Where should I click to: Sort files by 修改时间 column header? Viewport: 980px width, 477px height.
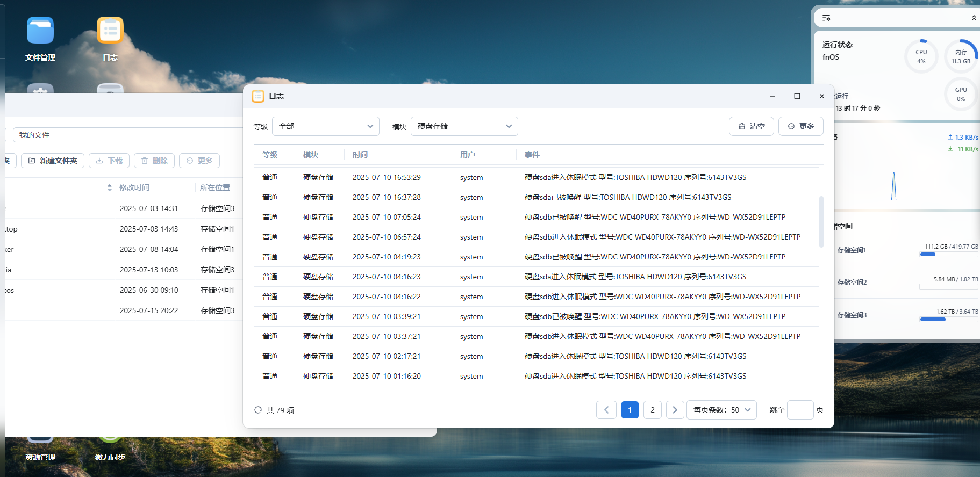(x=134, y=187)
